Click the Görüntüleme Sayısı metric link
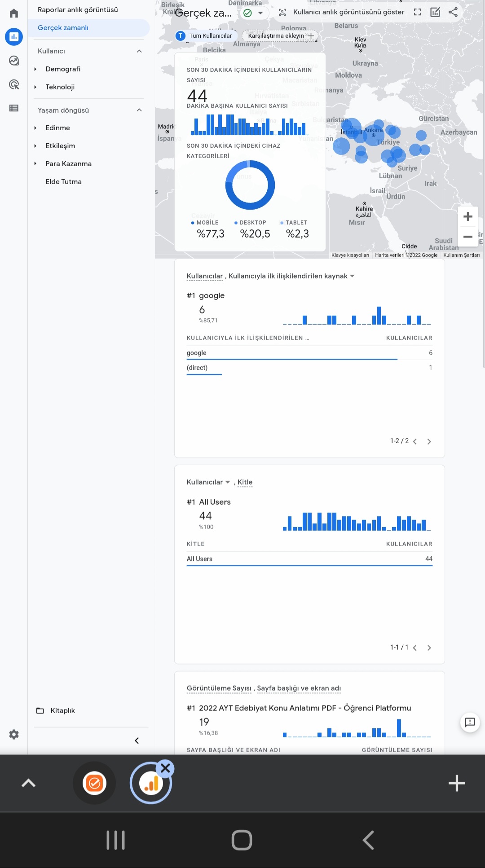Screen dimensions: 485x868 point(219,688)
